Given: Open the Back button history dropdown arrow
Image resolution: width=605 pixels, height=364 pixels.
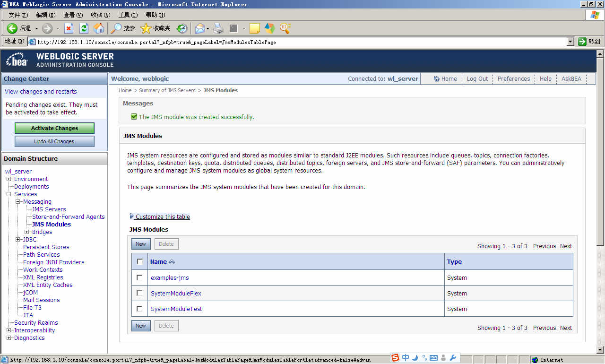Looking at the screenshot, I should (x=36, y=28).
